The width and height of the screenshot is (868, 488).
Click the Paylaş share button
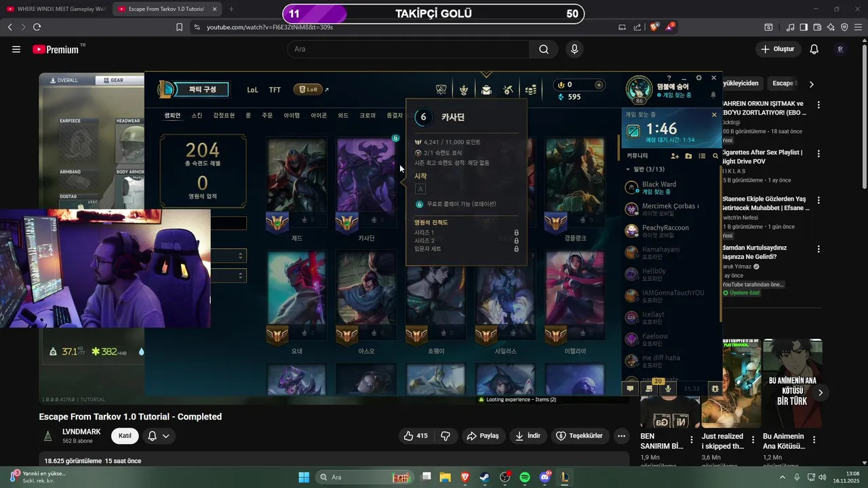483,436
